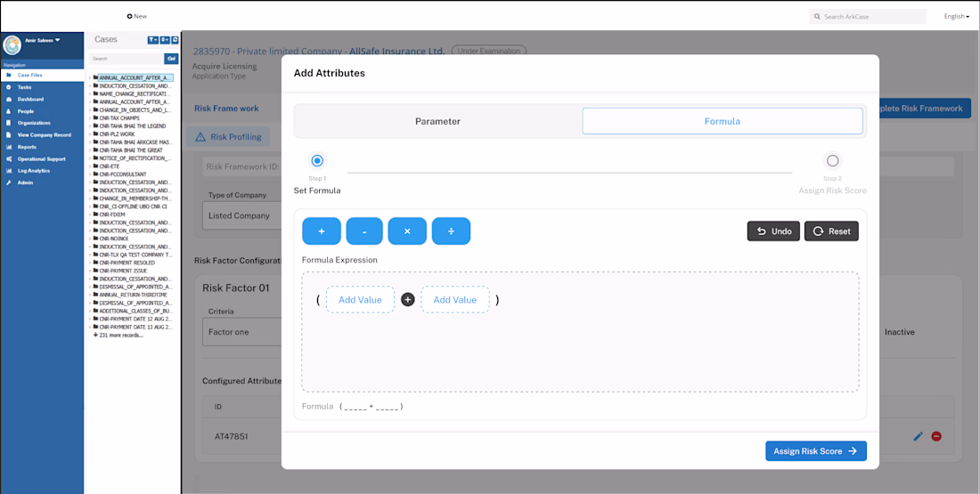Open the Amir Saleem user dropdown
The height and width of the screenshot is (494, 980).
point(43,40)
